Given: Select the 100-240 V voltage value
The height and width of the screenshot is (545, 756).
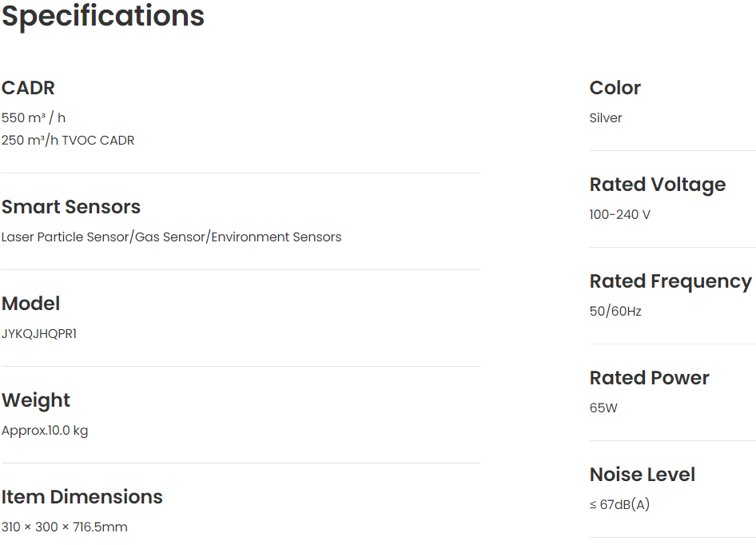Looking at the screenshot, I should pyautogui.click(x=620, y=215).
